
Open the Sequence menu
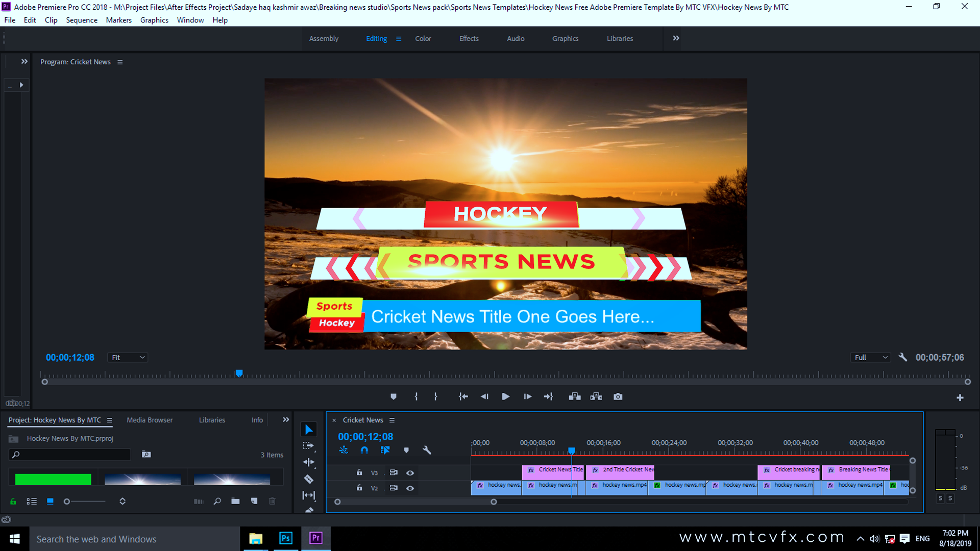82,20
